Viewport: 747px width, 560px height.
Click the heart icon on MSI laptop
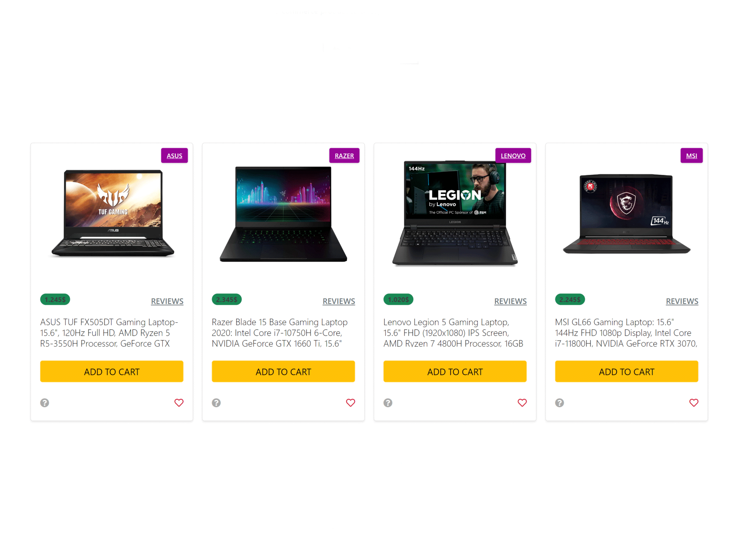tap(693, 402)
